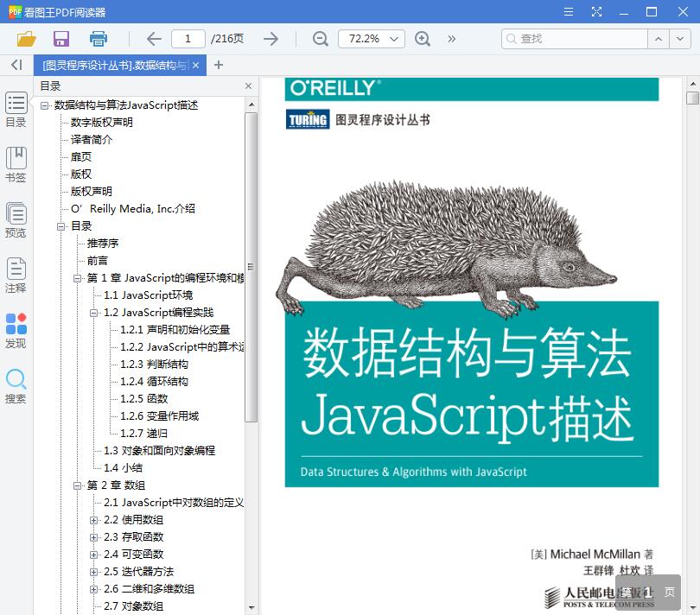Viewport: 700px width, 615px height.
Task: Open the 搜索 search sidebar panel
Action: 16,386
